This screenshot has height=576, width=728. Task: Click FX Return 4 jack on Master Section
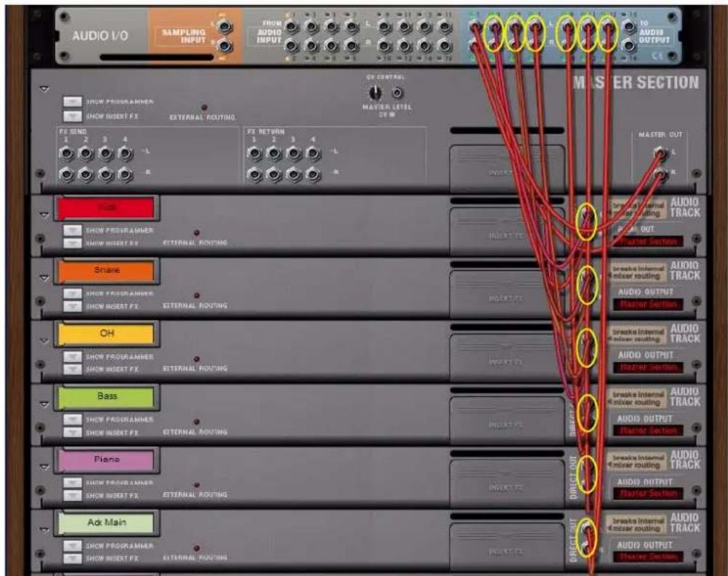[312, 153]
